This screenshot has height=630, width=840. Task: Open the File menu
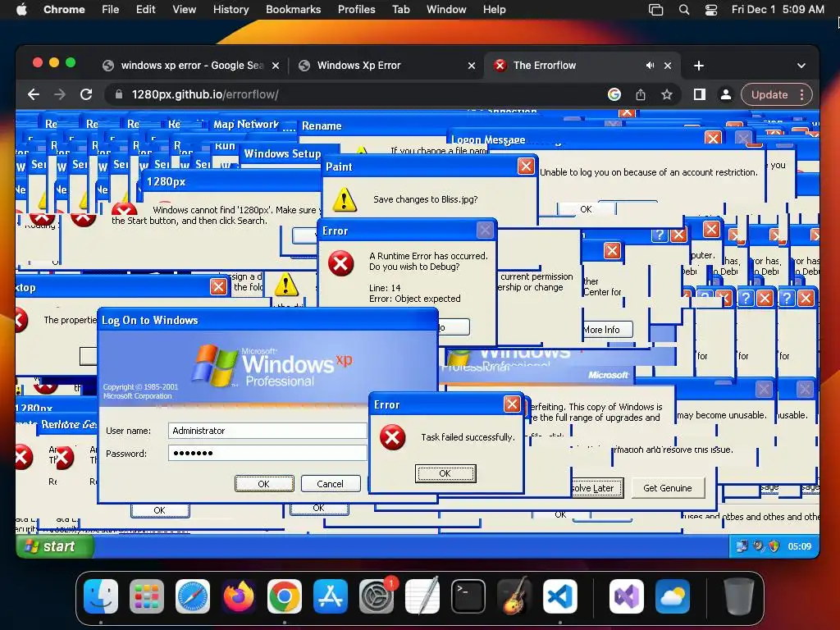(111, 9)
